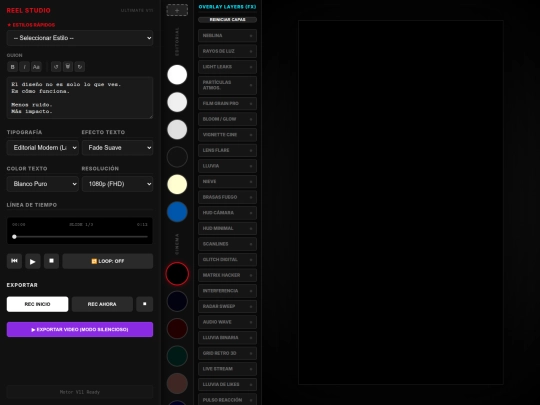The image size is (540, 405).
Task: Enable the Live Stream overlay
Action: coord(227,369)
